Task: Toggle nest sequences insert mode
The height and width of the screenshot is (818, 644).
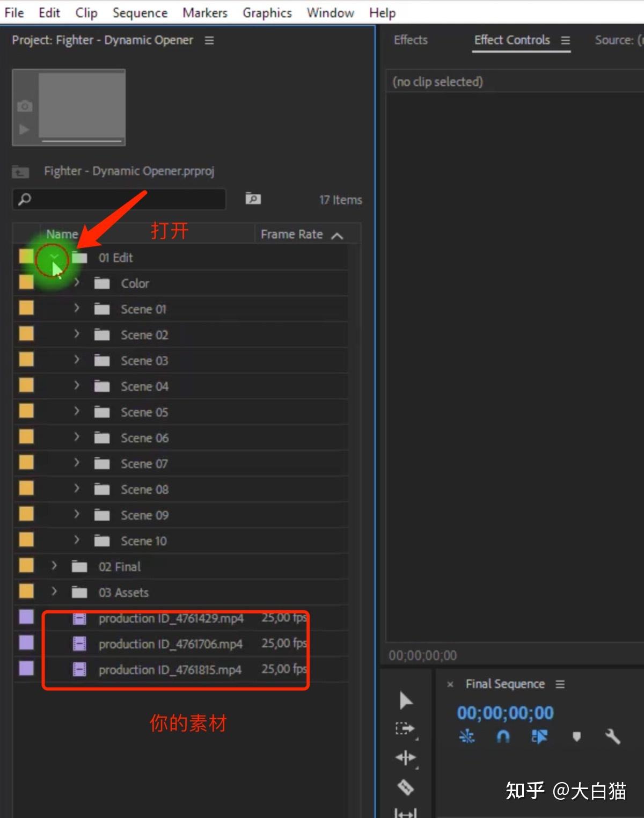Action: click(x=467, y=736)
